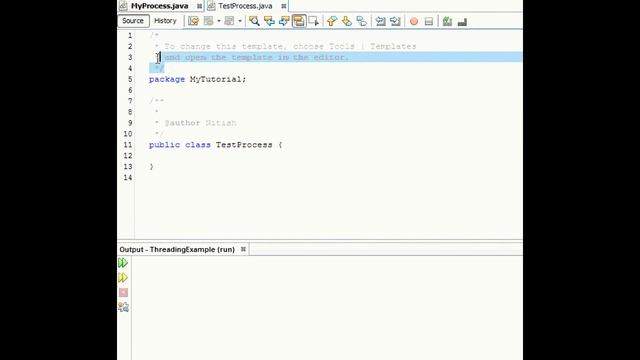Click line number 11 in gutter
The width and height of the screenshot is (640, 360).
point(128,145)
